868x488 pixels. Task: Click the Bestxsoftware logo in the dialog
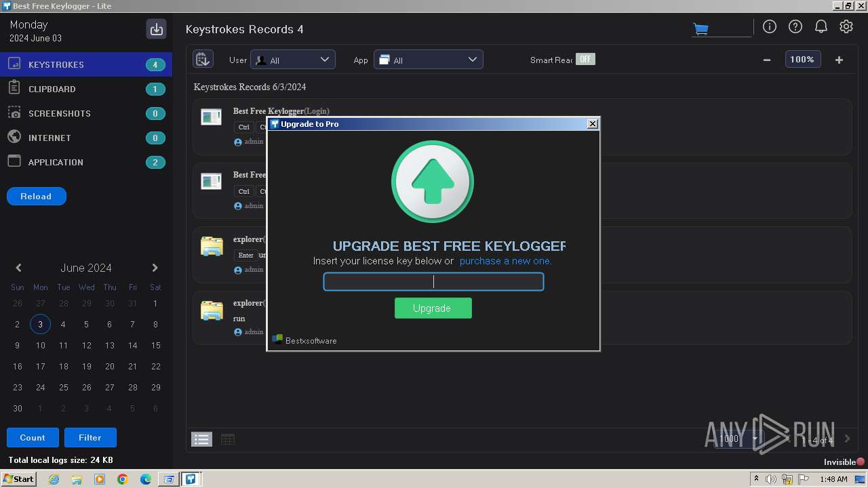click(277, 340)
